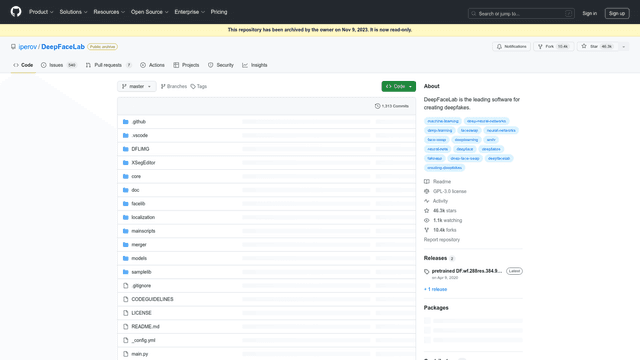This screenshot has width=640, height=360.
Task: Select the arxiv topic tag
Action: (x=491, y=140)
